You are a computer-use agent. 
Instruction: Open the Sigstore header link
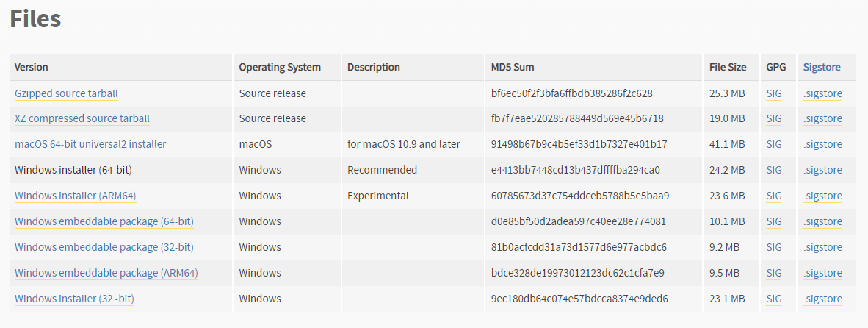(822, 67)
